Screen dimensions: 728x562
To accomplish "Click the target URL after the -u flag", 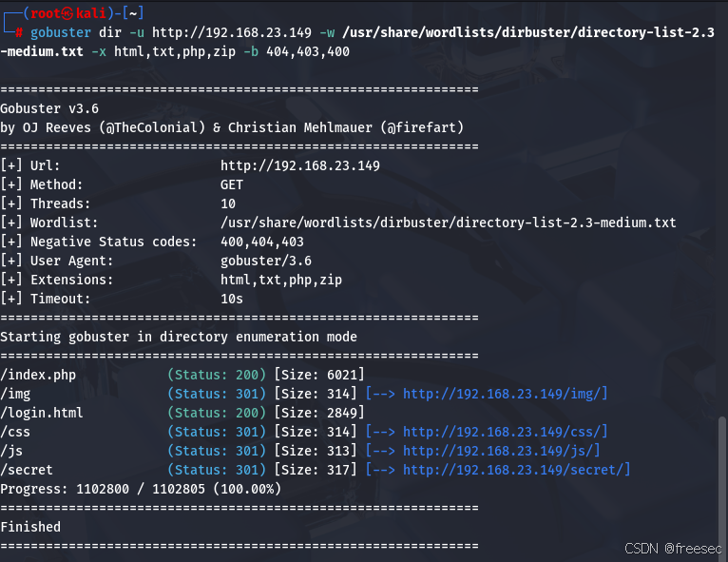I will pos(232,32).
